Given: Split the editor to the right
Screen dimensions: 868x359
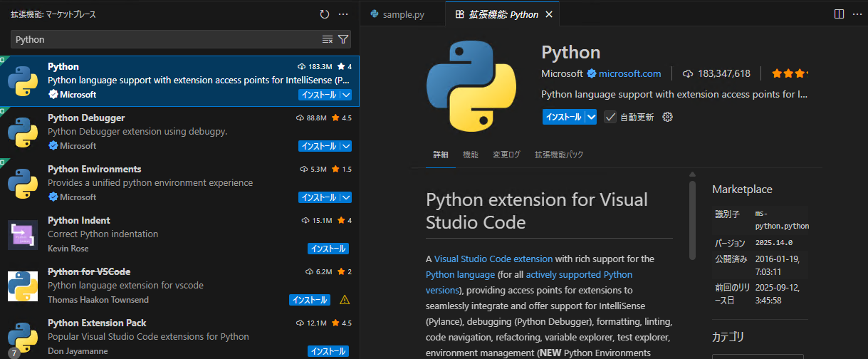Looking at the screenshot, I should pos(839,14).
